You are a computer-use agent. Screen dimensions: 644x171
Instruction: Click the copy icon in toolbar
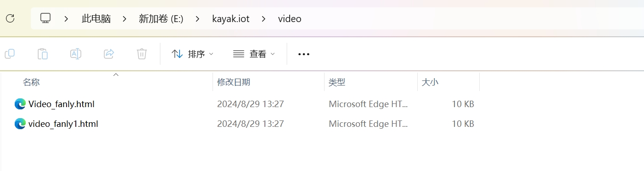10,54
